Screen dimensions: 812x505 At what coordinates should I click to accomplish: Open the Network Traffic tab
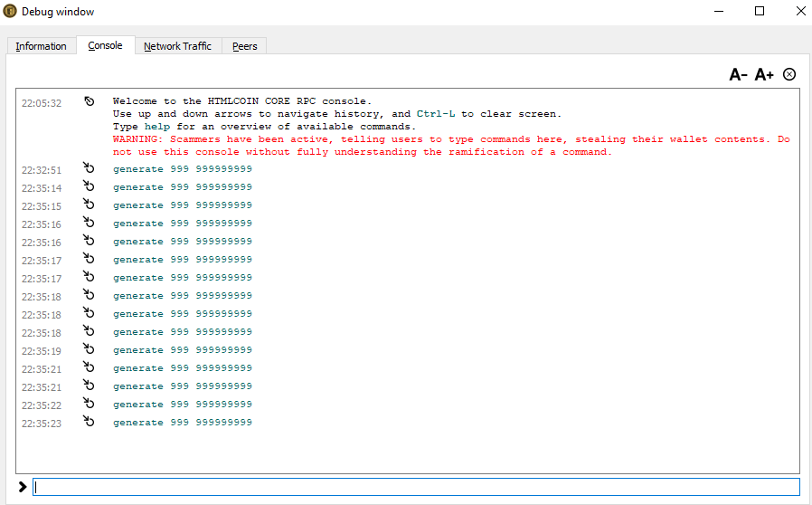(x=177, y=46)
